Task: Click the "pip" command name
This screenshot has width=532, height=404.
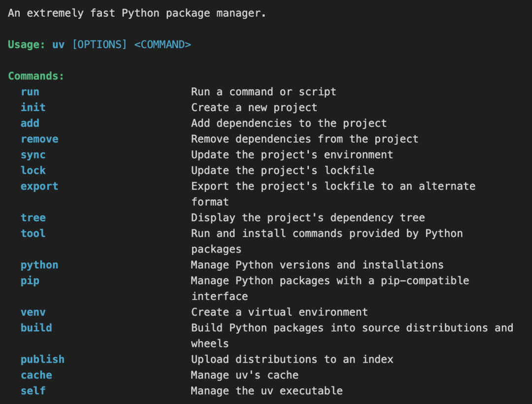Action: 30,281
